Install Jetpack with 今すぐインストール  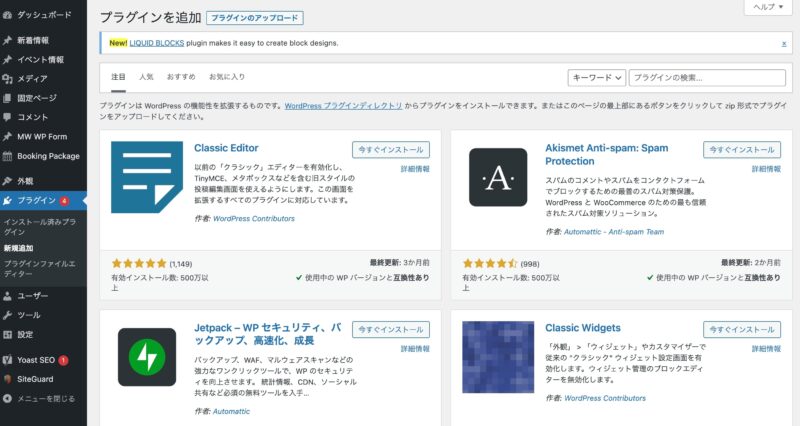tap(391, 330)
